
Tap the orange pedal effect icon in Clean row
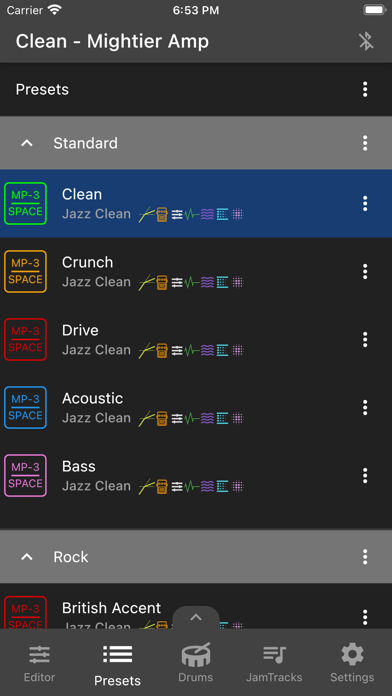162,215
